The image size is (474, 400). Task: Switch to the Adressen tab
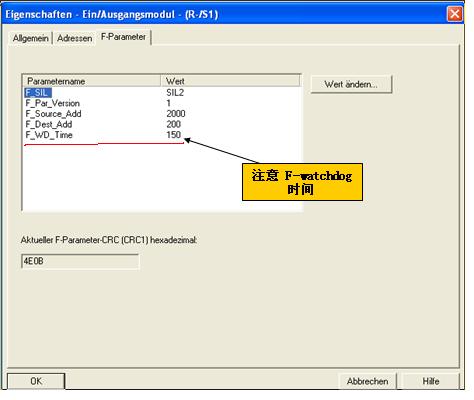tap(74, 38)
